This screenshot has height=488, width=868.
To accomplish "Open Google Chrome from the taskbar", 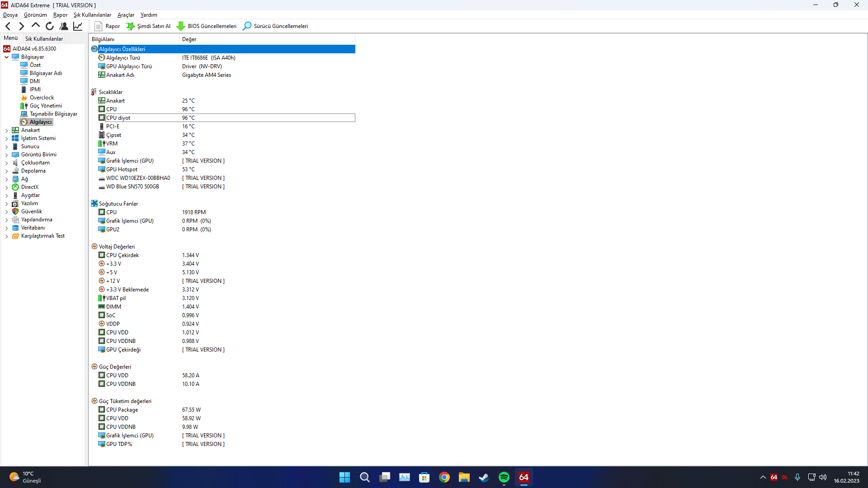I will tap(444, 477).
